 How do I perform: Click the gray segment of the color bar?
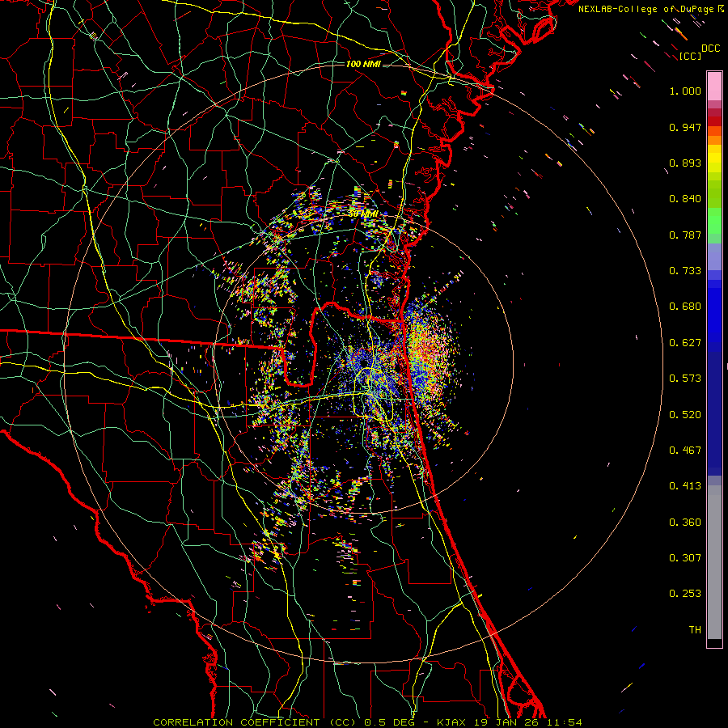[714, 562]
